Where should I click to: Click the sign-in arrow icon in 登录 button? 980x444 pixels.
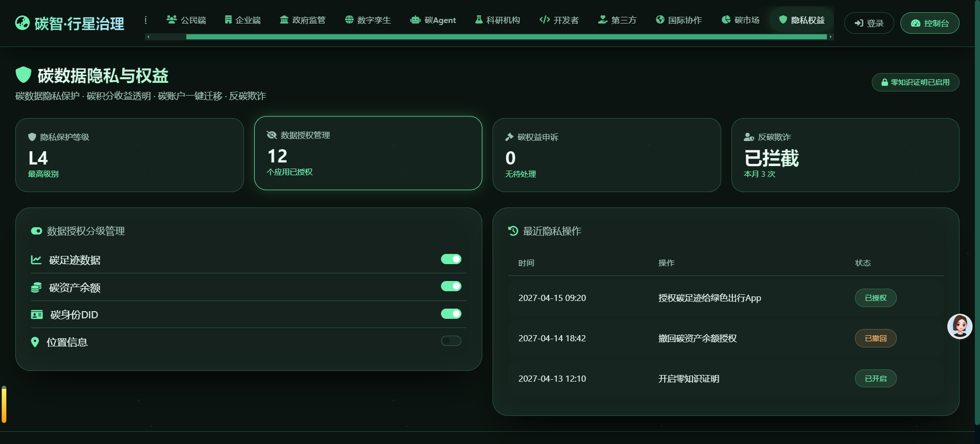(x=859, y=23)
